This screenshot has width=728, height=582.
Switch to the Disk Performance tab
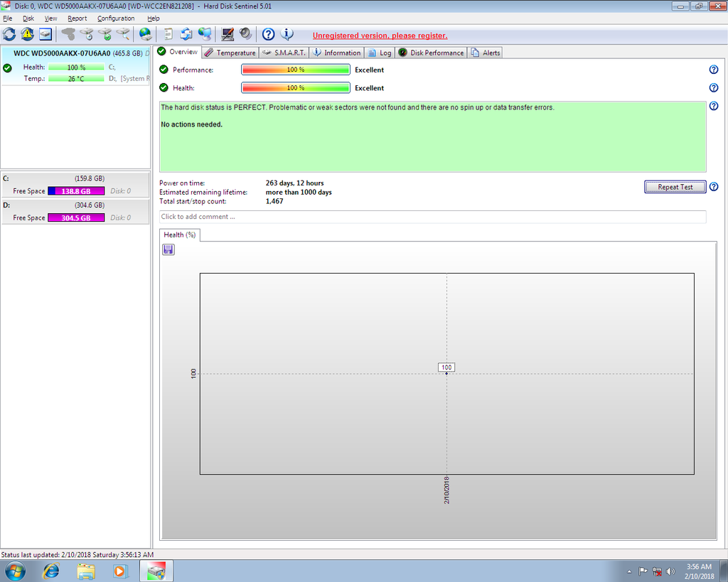click(x=431, y=53)
